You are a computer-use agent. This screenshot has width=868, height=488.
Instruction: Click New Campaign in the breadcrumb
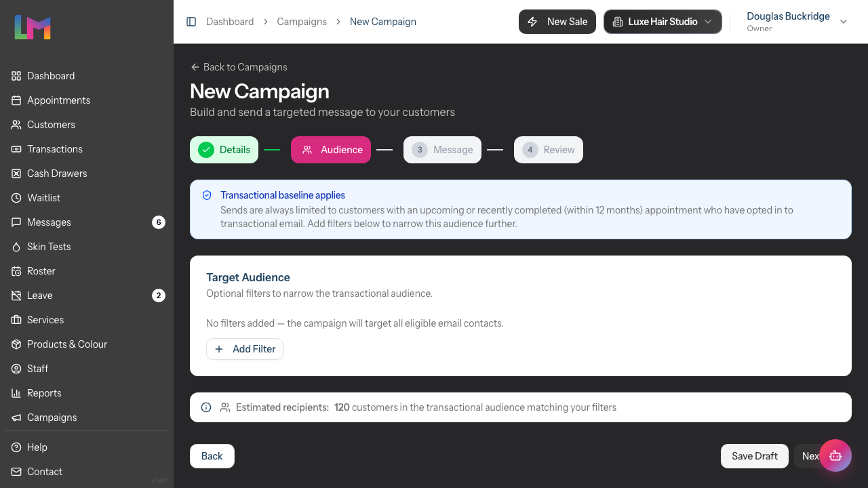(383, 22)
